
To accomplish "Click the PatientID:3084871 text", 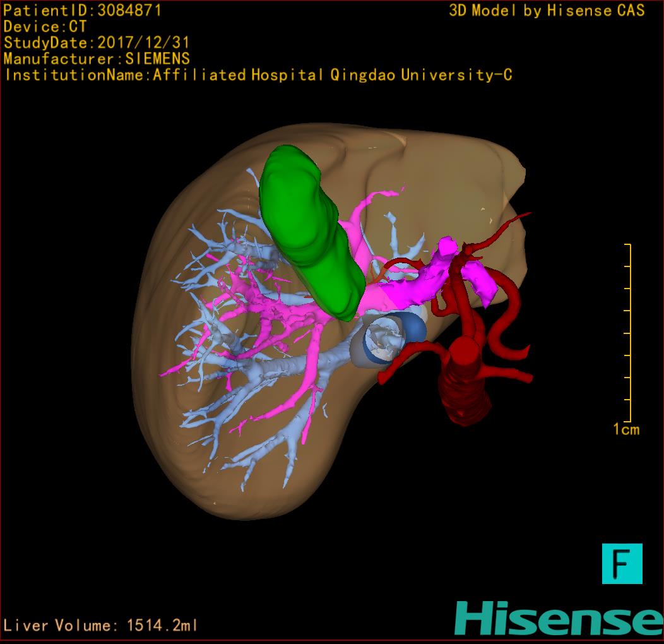I will tap(83, 10).
